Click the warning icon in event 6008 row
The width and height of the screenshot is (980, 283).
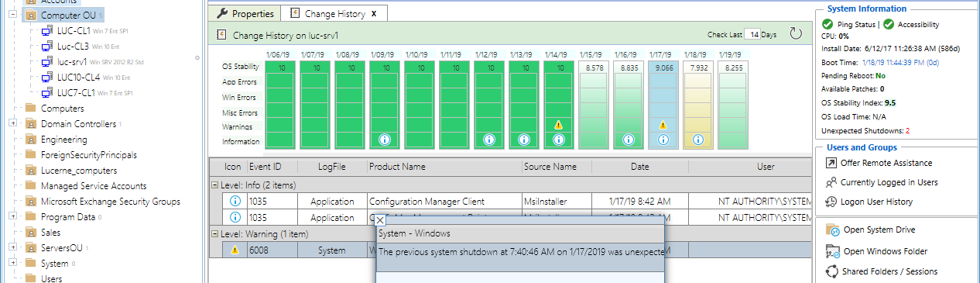click(x=235, y=250)
